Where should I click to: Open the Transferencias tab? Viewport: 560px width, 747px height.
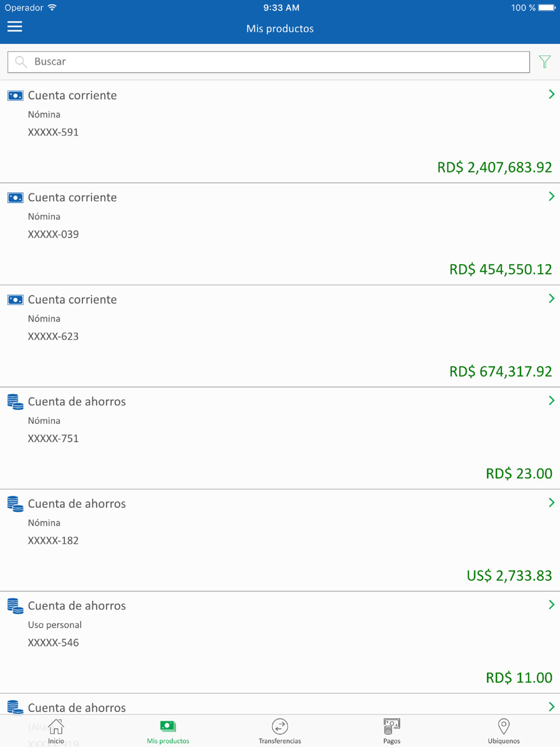pyautogui.click(x=280, y=731)
